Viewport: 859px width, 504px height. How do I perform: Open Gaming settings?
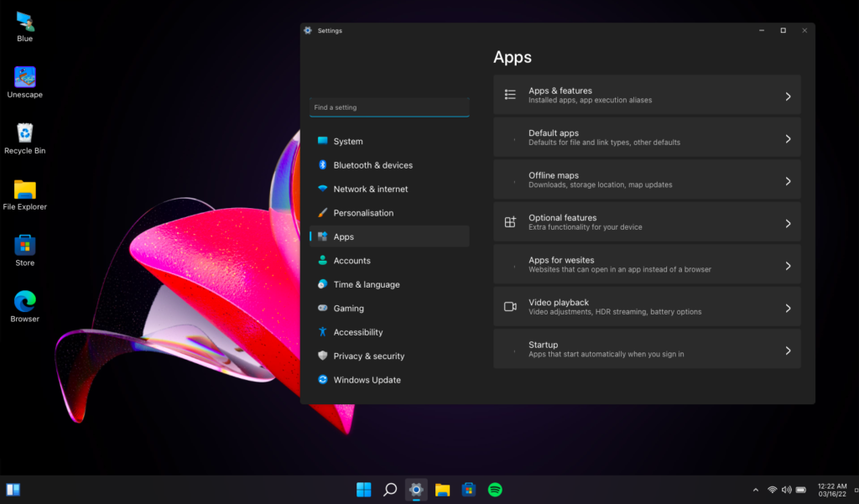(x=389, y=309)
